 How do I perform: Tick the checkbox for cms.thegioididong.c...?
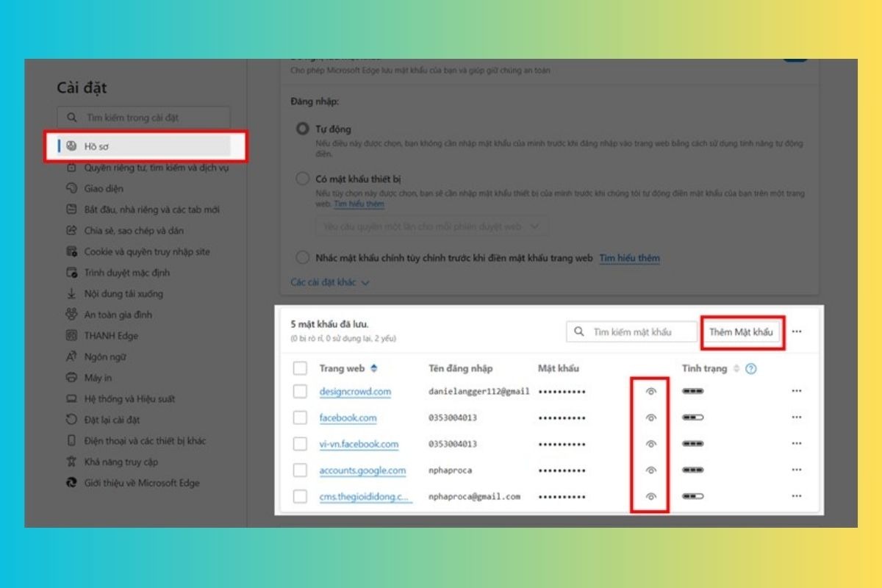[300, 496]
